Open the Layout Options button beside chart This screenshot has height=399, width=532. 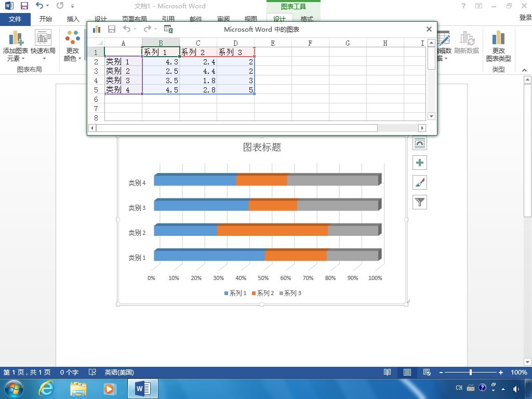point(420,143)
